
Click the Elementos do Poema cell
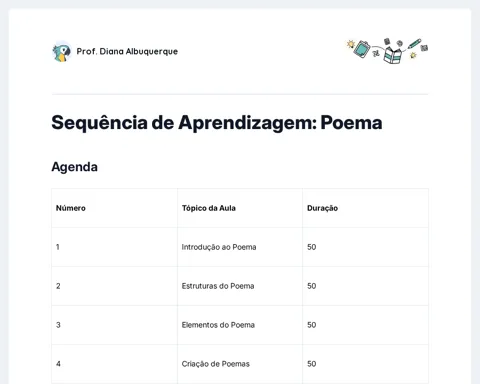[x=240, y=325]
